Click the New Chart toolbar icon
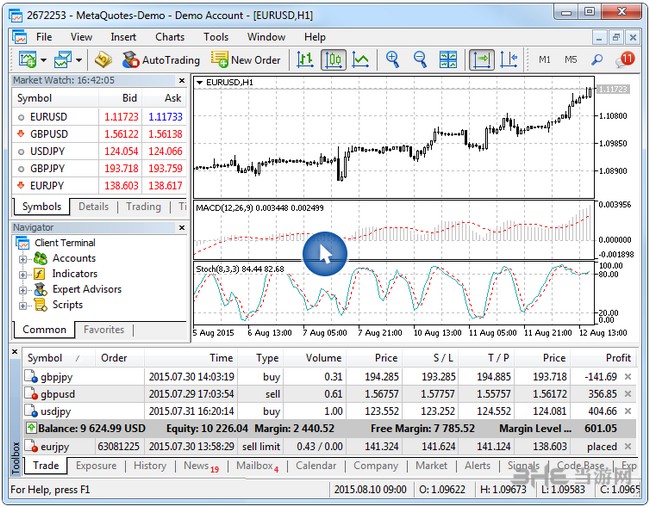This screenshot has height=507, width=650. 27,60
